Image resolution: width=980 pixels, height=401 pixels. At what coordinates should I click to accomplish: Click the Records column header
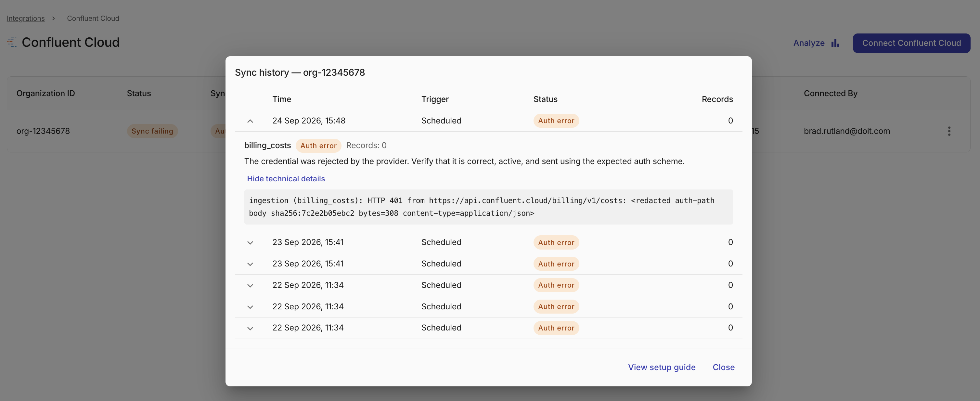pos(717,99)
